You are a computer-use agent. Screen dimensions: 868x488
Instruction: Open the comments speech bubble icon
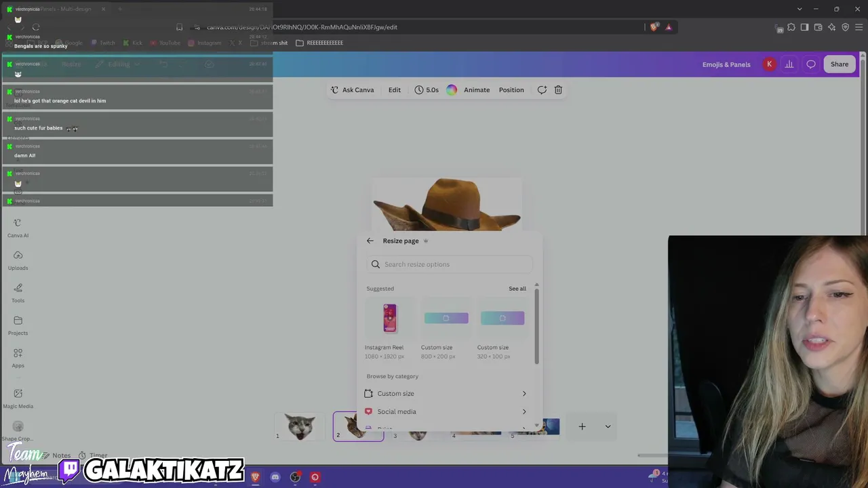[x=811, y=64]
